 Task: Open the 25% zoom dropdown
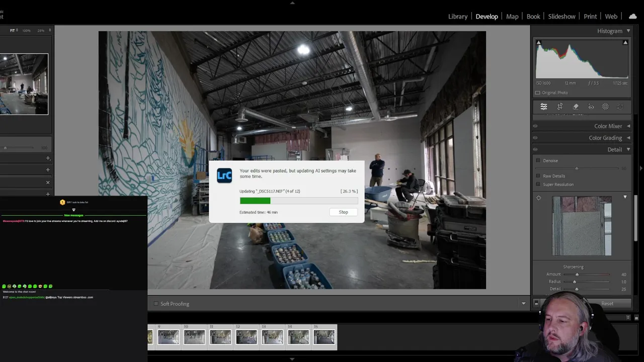[43, 31]
